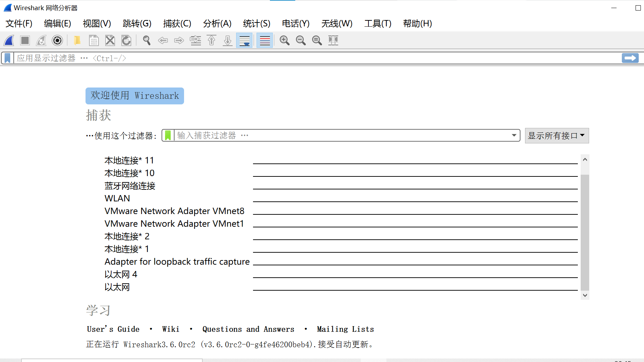This screenshot has height=362, width=644.
Task: Open the 分析(A) menu
Action: [x=217, y=24]
